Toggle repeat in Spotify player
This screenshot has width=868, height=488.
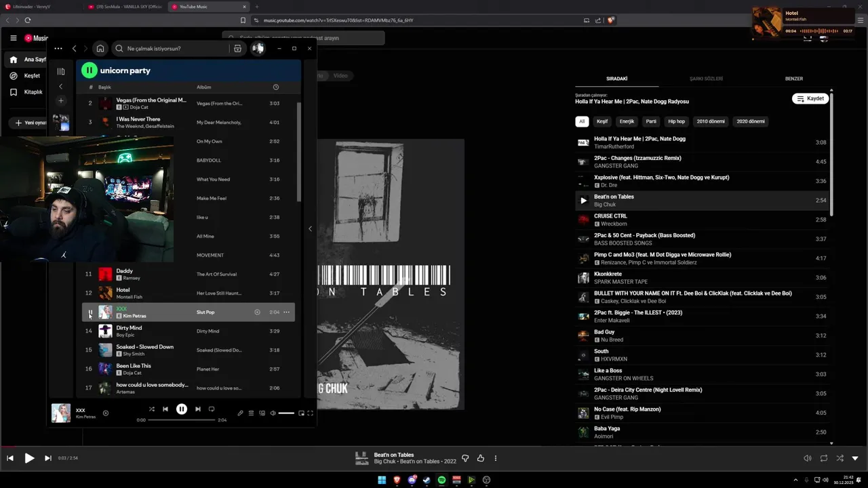pos(212,409)
